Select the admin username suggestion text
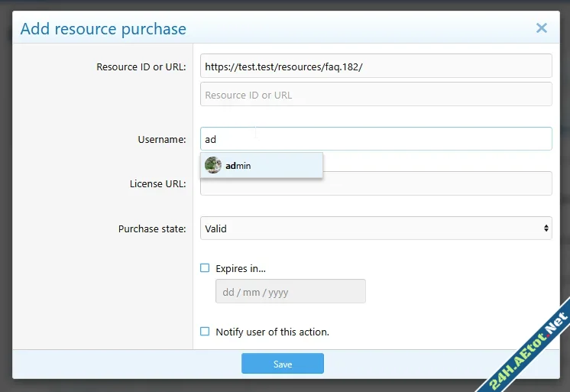This screenshot has height=392, width=570. [x=238, y=166]
